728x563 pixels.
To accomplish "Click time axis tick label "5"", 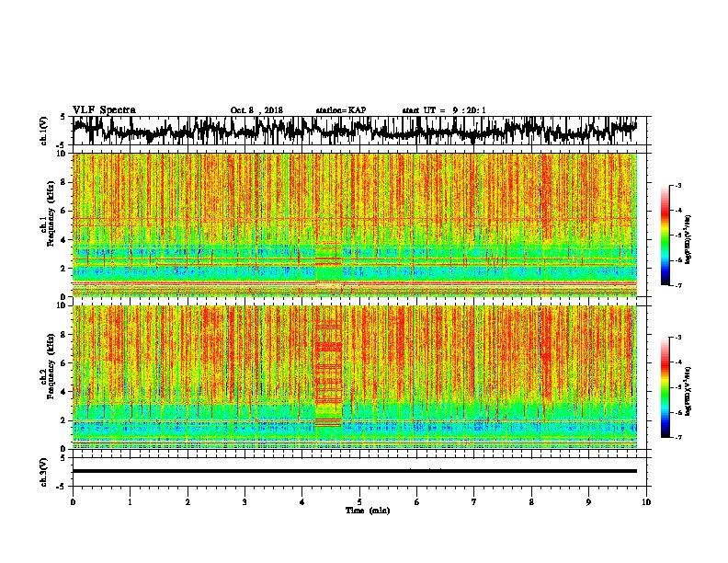I will (359, 502).
